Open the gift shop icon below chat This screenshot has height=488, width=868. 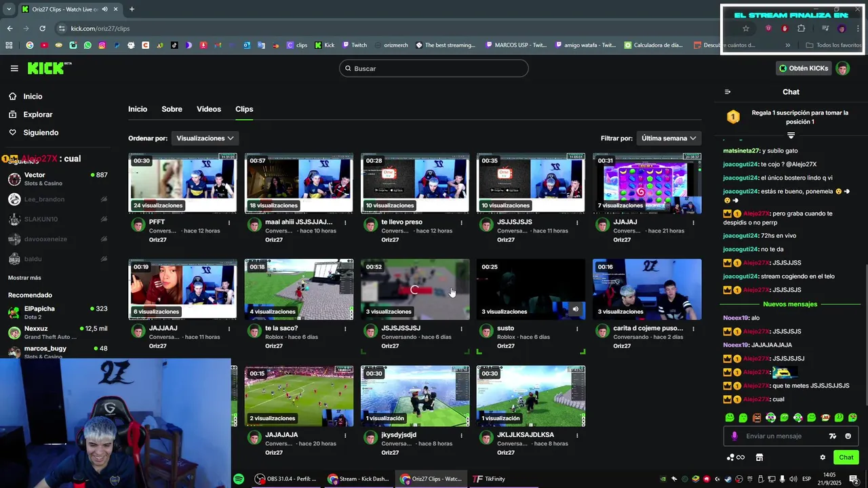(759, 457)
